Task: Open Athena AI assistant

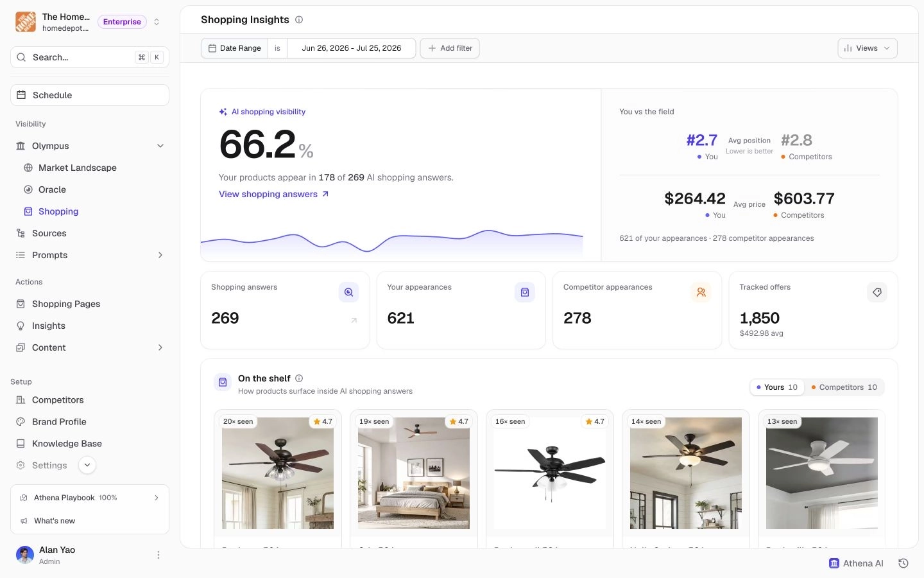Action: click(856, 563)
